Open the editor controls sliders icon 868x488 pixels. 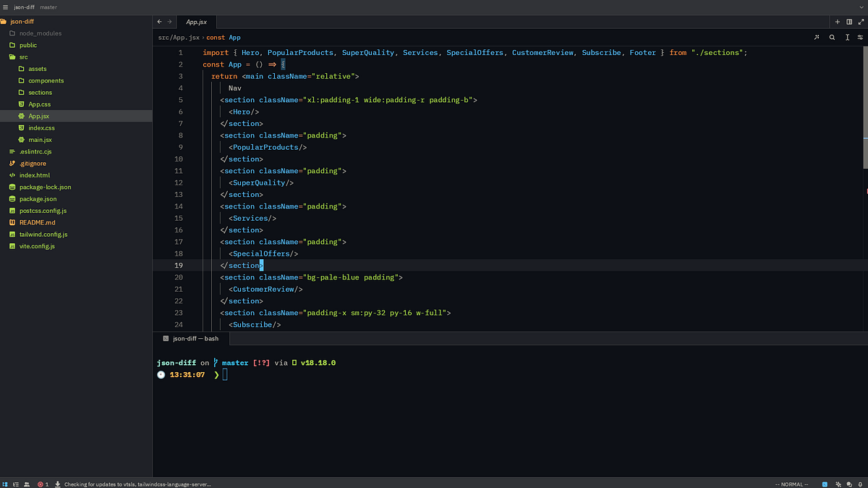click(860, 37)
